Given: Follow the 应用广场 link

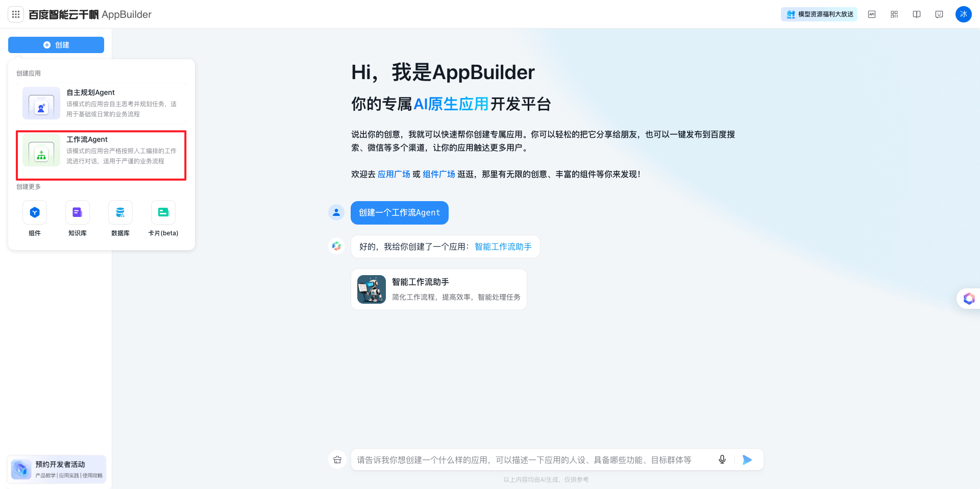Looking at the screenshot, I should tap(394, 174).
